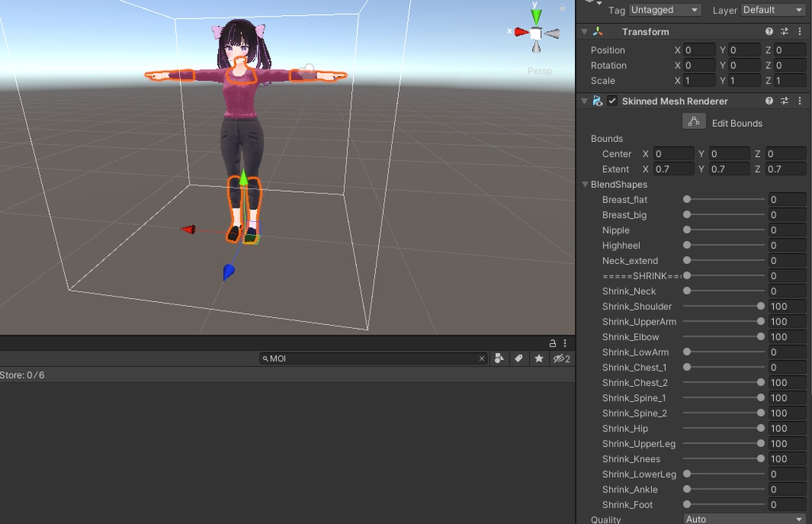The width and height of the screenshot is (812, 524).
Task: Click the Transform component icon
Action: tap(598, 32)
